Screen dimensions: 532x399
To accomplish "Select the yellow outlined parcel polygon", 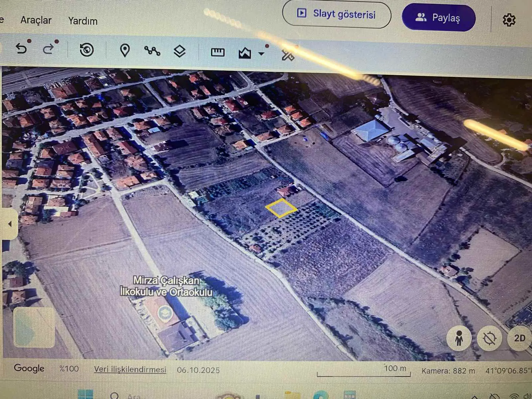I will [x=281, y=208].
